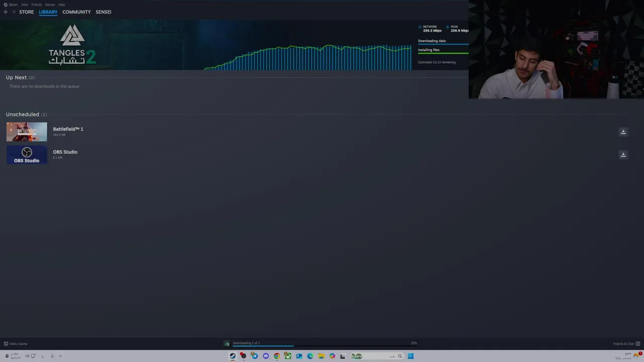Open File Explorer from the taskbar
Viewport: 644px width, 362px height.
pos(321,356)
